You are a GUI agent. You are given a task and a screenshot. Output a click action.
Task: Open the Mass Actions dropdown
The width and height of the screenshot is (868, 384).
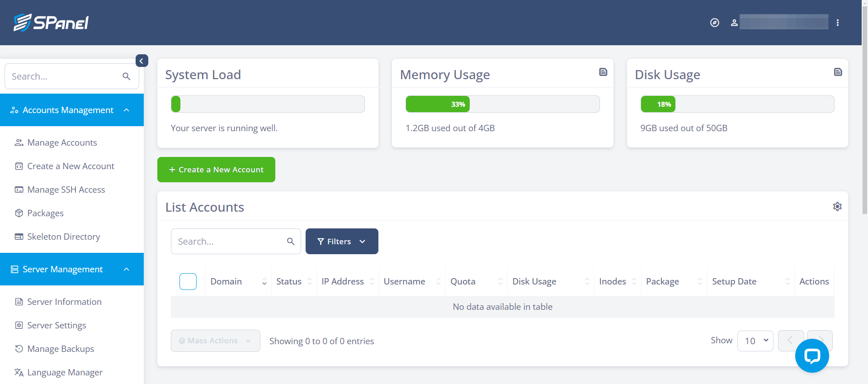point(216,341)
